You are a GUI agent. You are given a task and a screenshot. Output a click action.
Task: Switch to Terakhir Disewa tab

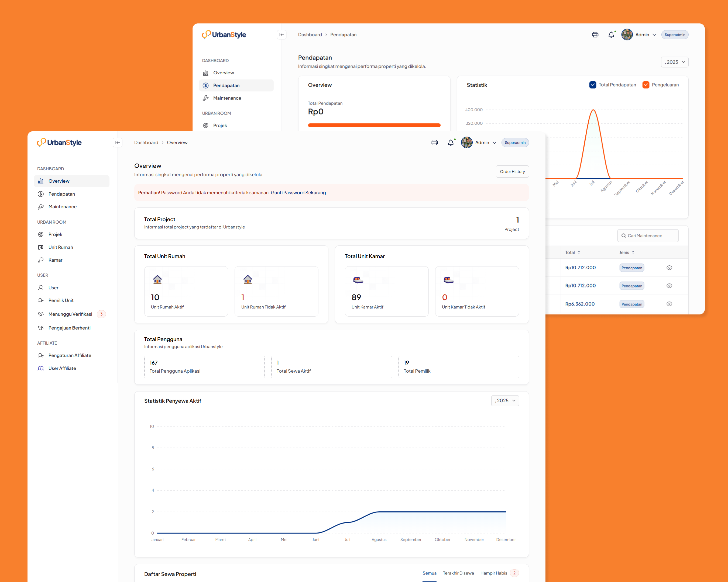pos(458,573)
